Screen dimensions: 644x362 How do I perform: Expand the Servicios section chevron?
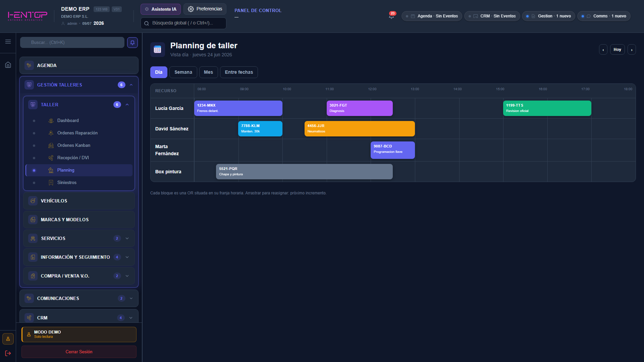127,238
